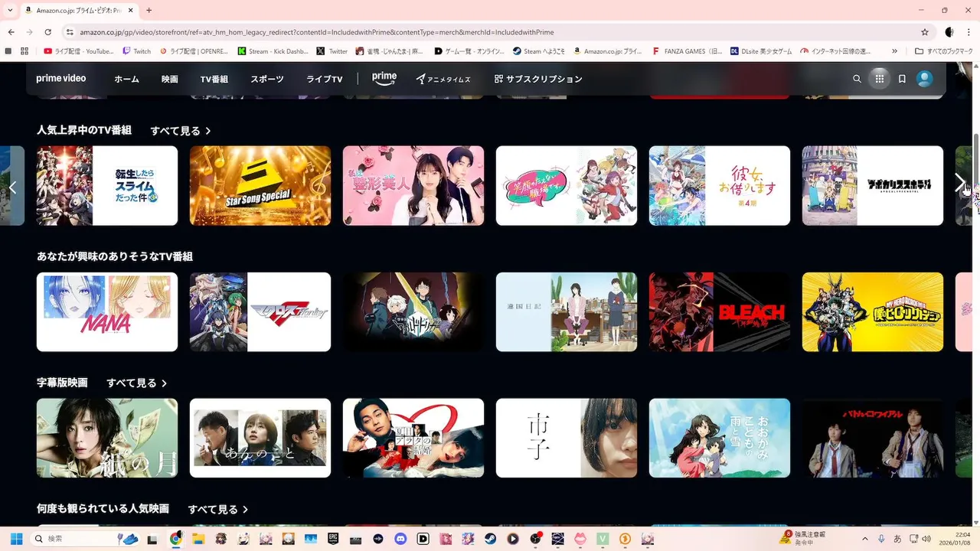Close the Amazon.co.jp browser tab
The width and height of the screenshot is (980, 551).
click(129, 10)
